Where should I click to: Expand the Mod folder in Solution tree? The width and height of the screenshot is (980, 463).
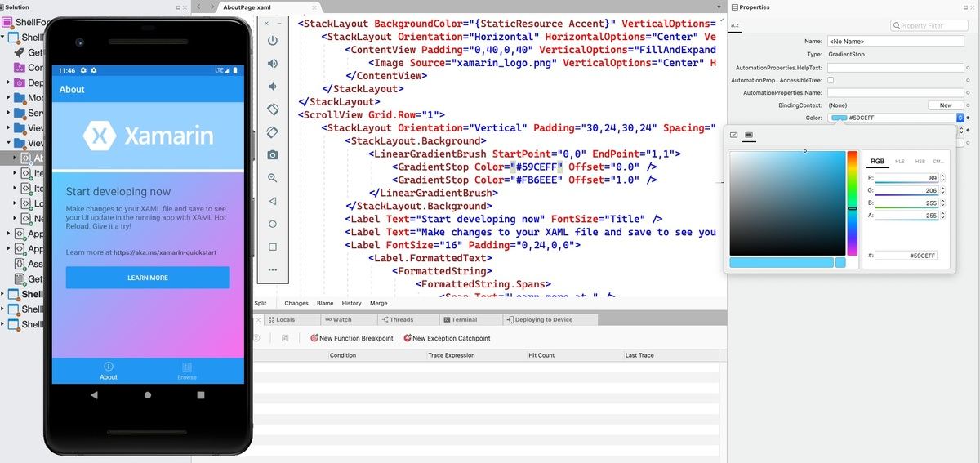coord(9,97)
